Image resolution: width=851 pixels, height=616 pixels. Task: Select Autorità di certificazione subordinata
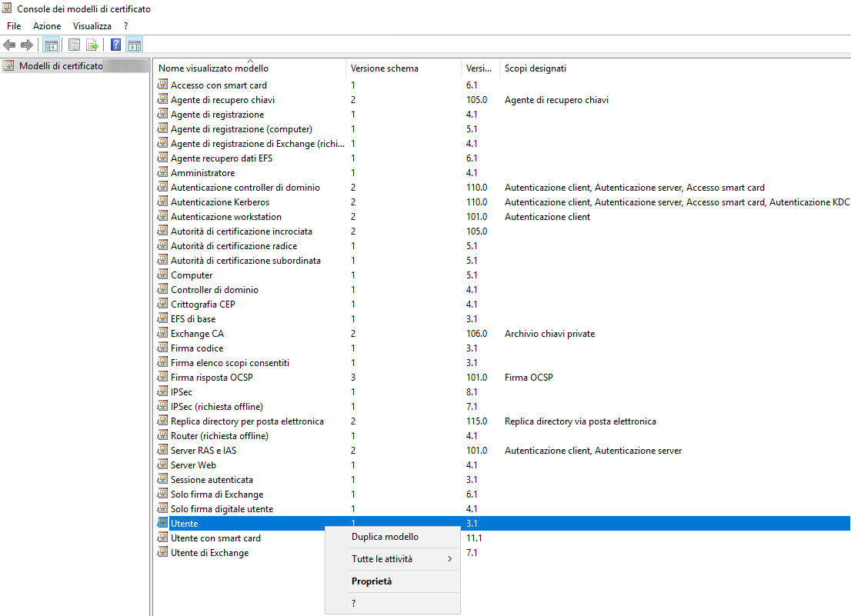coord(245,261)
